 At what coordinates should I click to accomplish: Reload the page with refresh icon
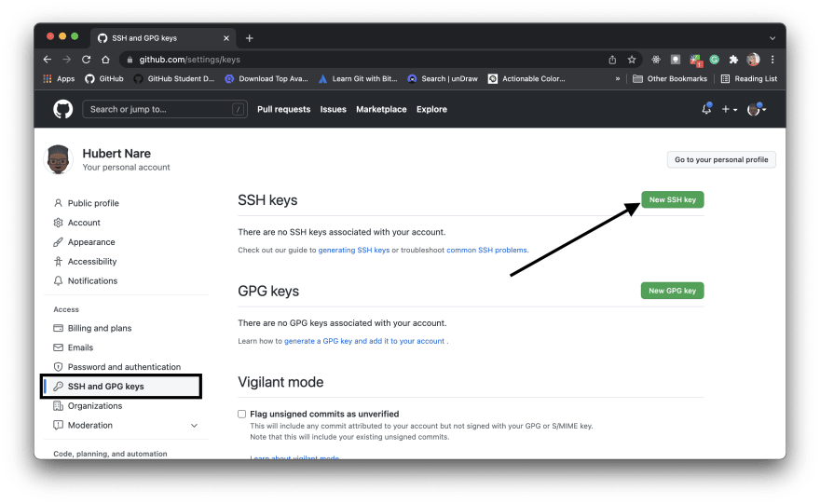point(87,59)
